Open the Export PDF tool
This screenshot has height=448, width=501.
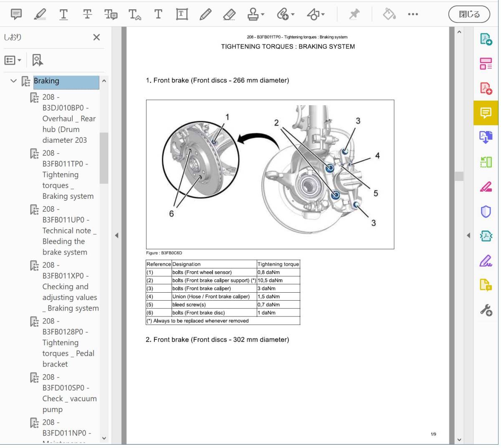click(x=486, y=39)
